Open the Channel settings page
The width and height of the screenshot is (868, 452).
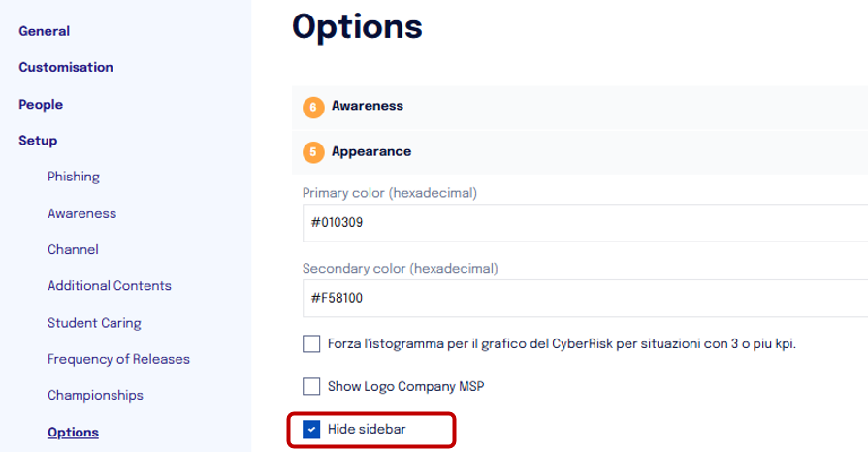[x=73, y=250]
